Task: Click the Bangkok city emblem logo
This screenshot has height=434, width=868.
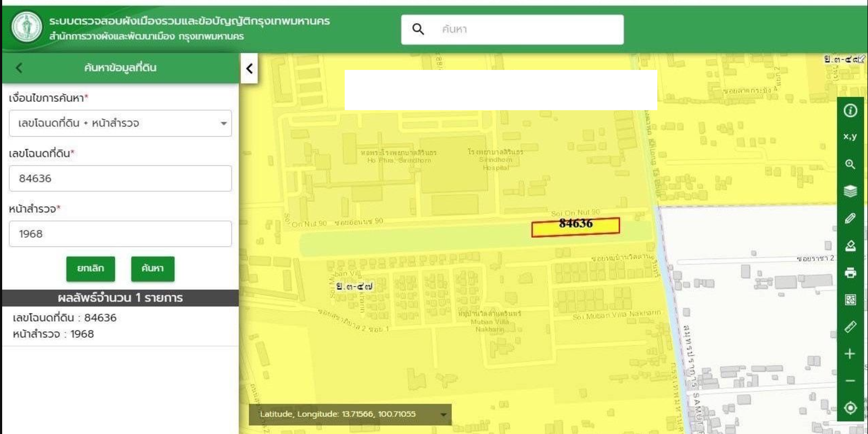Action: tap(26, 27)
